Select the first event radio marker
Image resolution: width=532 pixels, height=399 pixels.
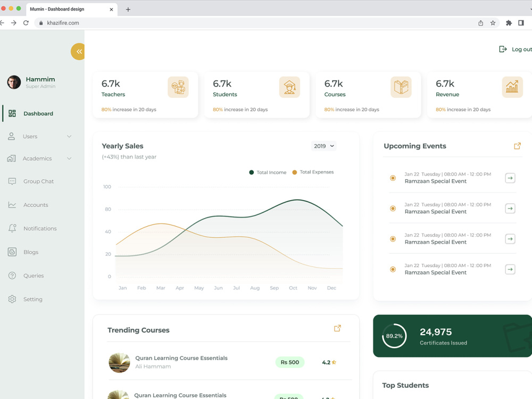coord(393,178)
